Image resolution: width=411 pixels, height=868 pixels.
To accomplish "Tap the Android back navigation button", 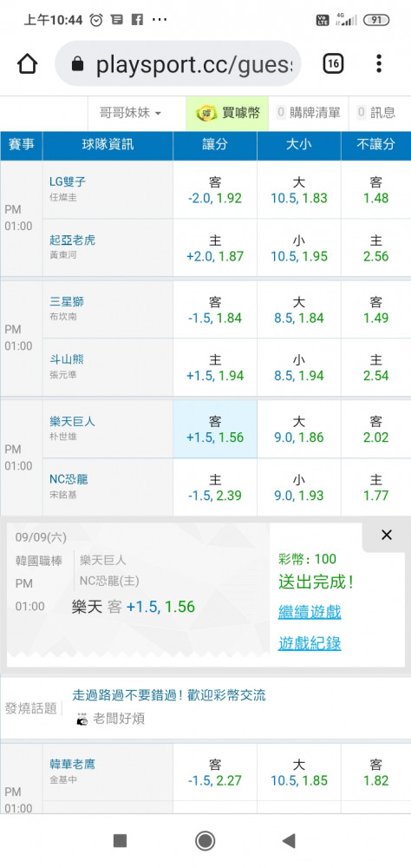I will (x=288, y=841).
